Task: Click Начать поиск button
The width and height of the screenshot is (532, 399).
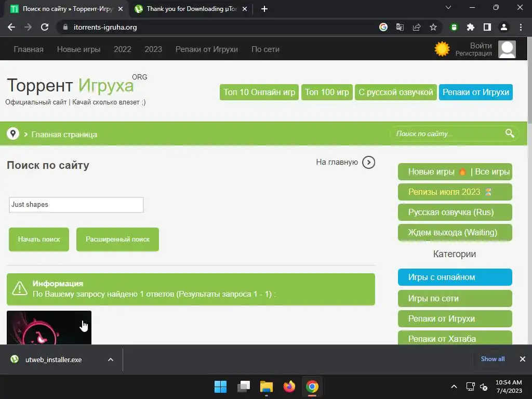Action: [x=39, y=239]
